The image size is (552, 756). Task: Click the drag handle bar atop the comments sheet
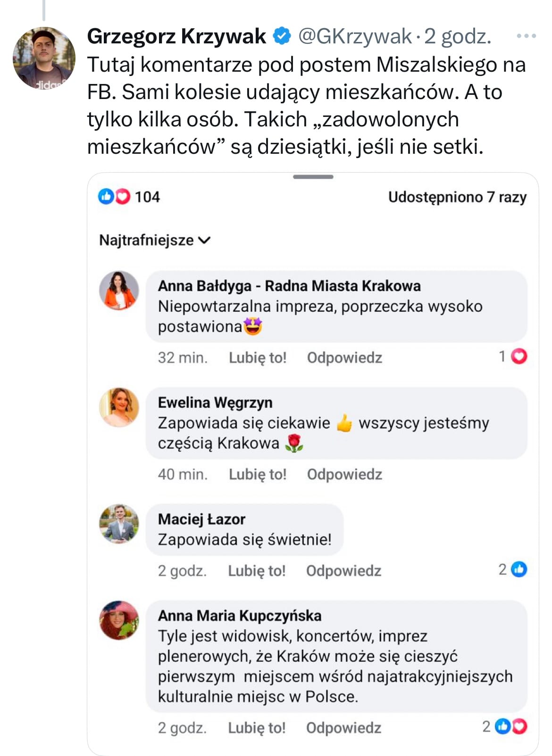[313, 177]
